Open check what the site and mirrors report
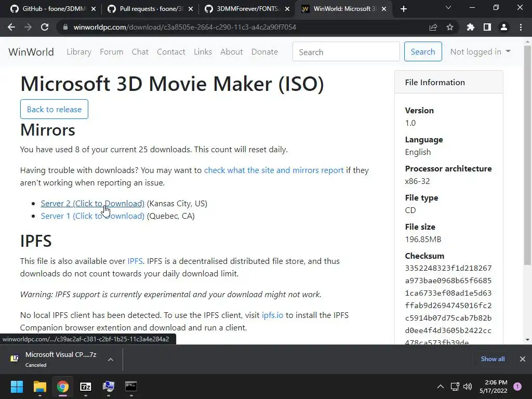This screenshot has height=399, width=532. 274,170
